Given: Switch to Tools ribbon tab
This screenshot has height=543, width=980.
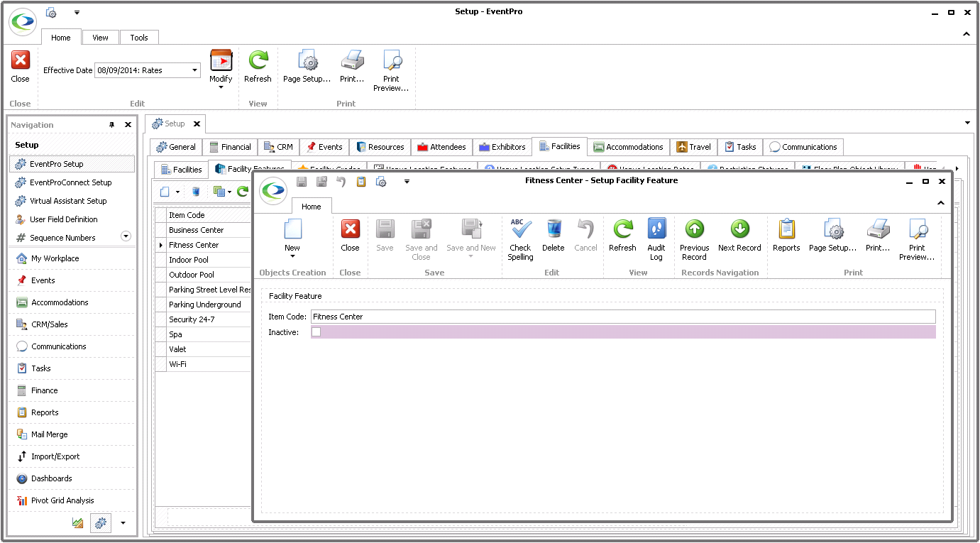Looking at the screenshot, I should 139,38.
